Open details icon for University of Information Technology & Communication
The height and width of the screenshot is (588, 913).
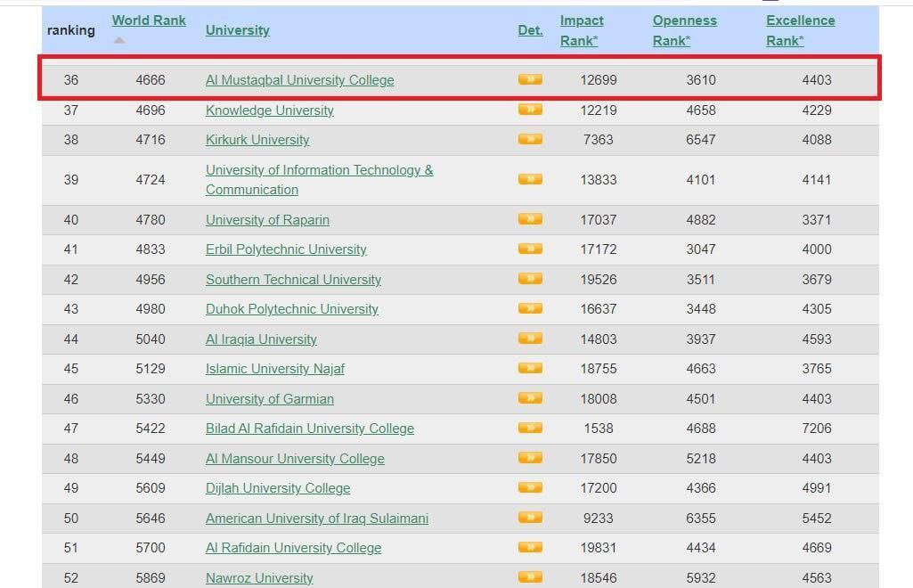[530, 179]
